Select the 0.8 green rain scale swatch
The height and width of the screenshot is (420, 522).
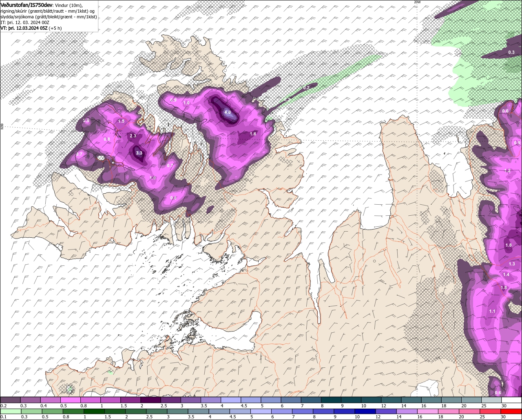(73, 411)
